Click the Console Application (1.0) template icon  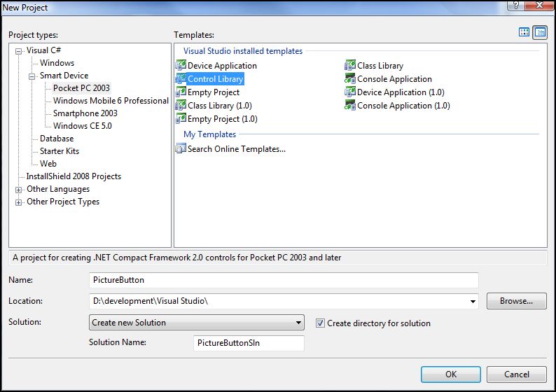[x=350, y=105]
